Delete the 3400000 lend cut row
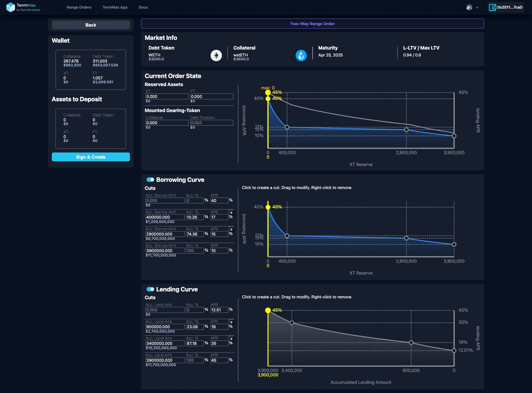Screen dimensions: 532x393 pos(231,339)
